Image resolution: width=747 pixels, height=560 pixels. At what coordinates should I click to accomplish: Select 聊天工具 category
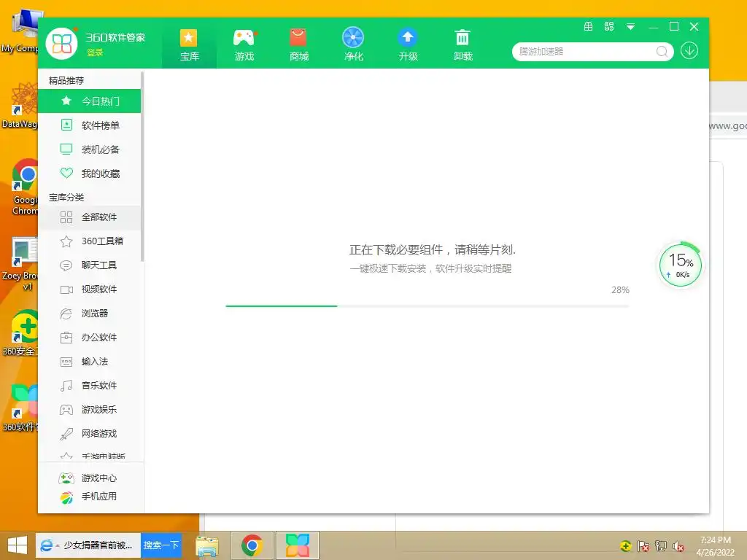click(89, 265)
